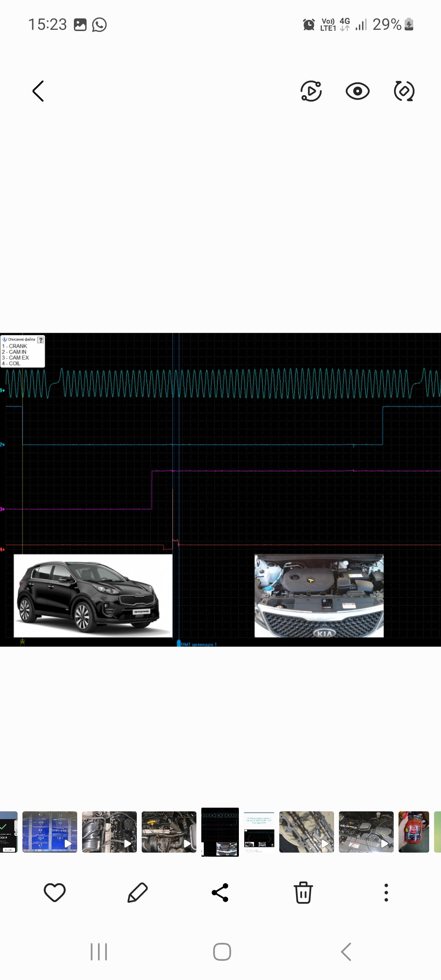Tap the black Kia Sportage picture

(93, 595)
